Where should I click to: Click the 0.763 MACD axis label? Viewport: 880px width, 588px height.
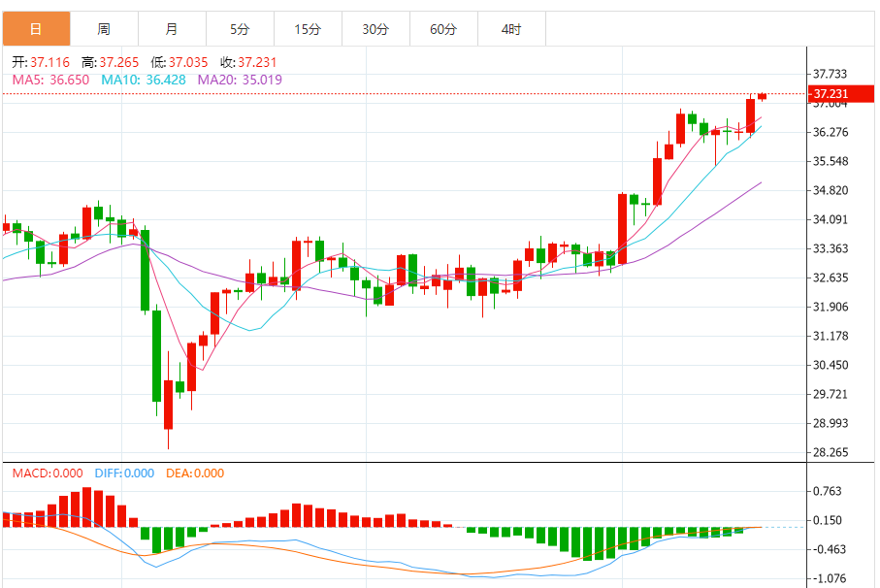(828, 492)
